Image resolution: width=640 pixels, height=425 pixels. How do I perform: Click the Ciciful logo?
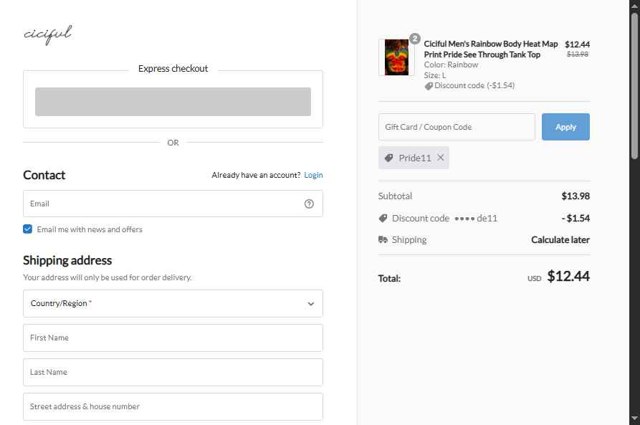[x=48, y=35]
